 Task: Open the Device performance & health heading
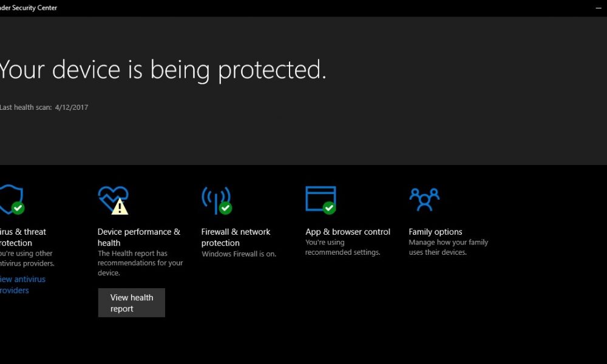[x=138, y=237]
